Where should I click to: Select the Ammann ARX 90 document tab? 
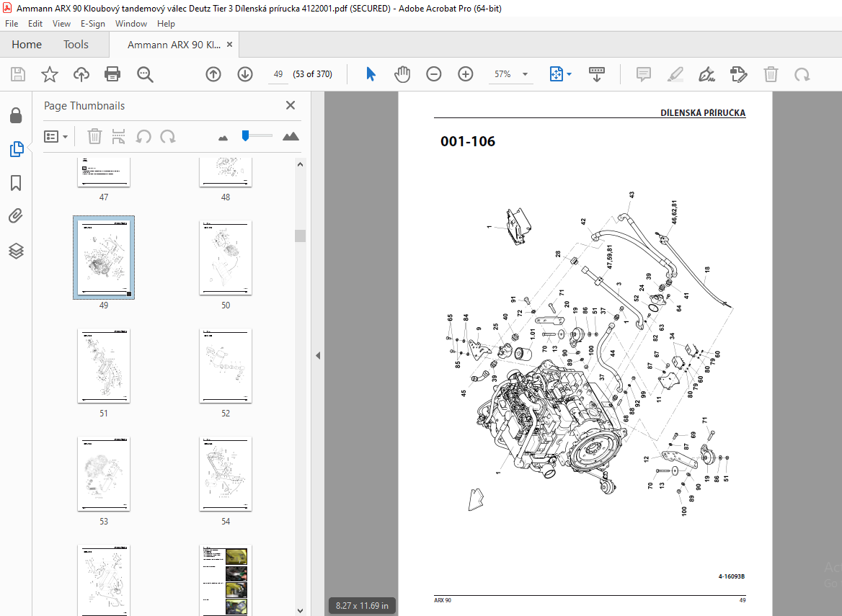pyautogui.click(x=174, y=45)
